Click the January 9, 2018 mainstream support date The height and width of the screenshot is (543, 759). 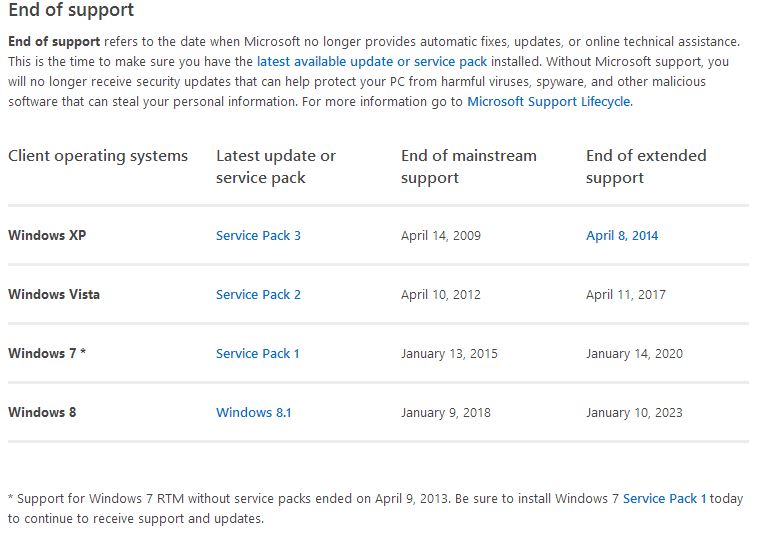[x=446, y=413]
